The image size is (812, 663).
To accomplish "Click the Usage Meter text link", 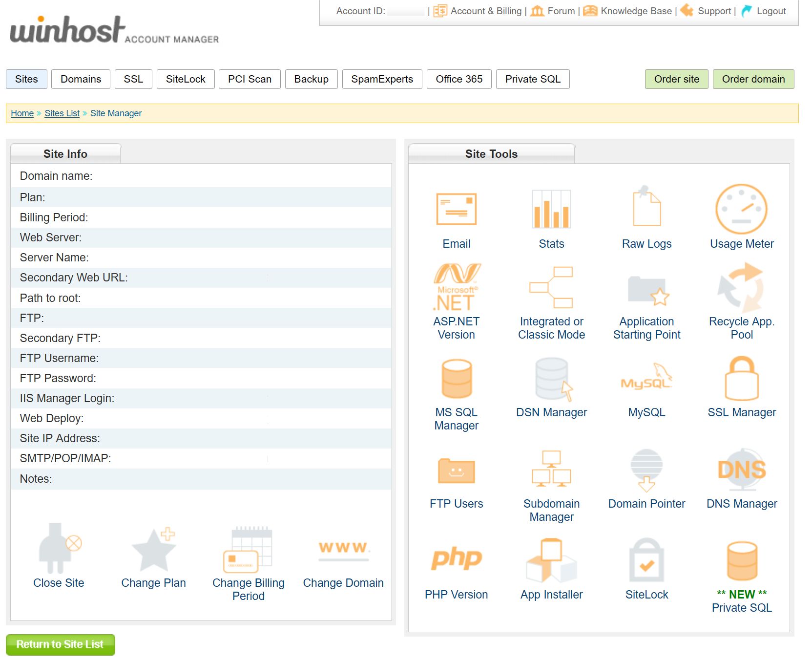I will (x=742, y=244).
